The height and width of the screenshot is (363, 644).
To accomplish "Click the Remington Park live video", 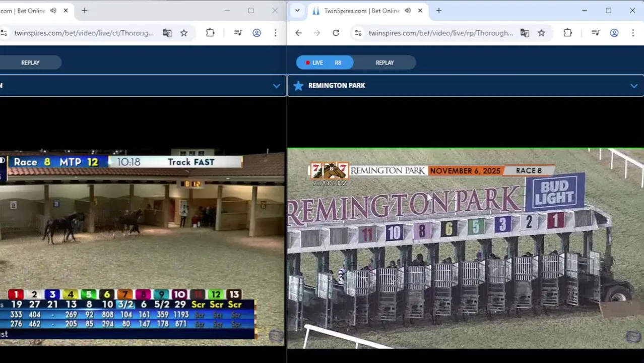I will tap(466, 248).
